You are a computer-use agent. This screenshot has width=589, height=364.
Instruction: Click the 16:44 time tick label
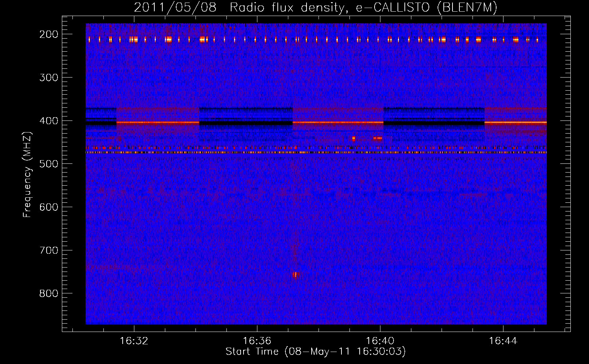click(503, 341)
